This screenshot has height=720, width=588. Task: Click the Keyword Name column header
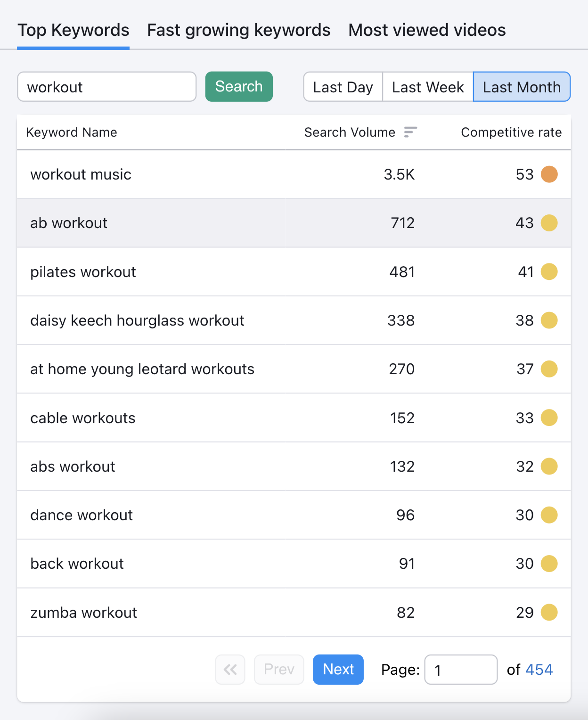point(72,132)
